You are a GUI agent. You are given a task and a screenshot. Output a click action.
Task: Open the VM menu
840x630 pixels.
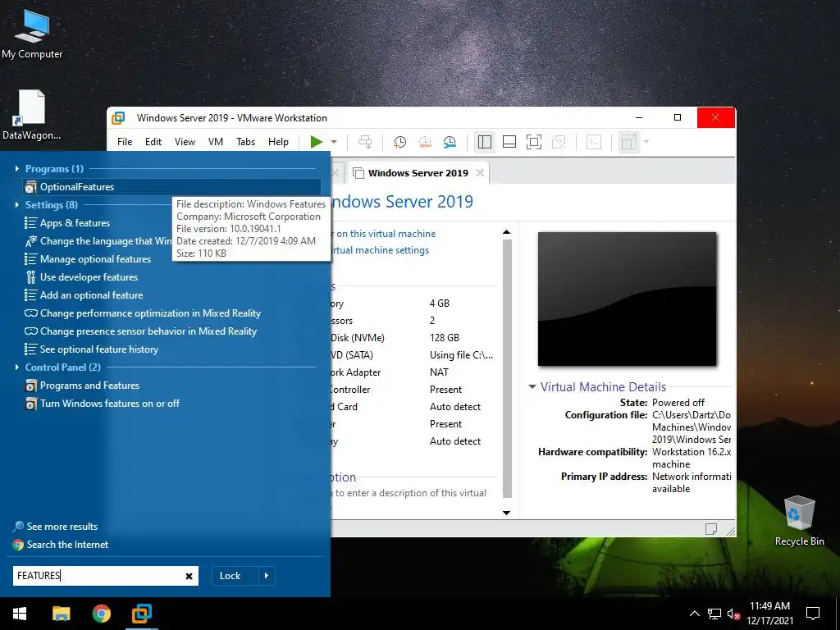click(216, 142)
